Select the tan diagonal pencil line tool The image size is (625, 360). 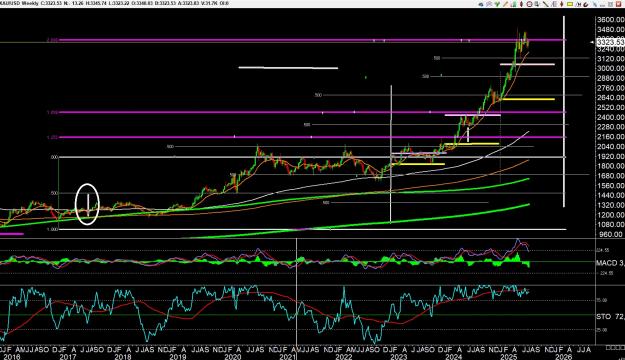[x=505, y=4]
